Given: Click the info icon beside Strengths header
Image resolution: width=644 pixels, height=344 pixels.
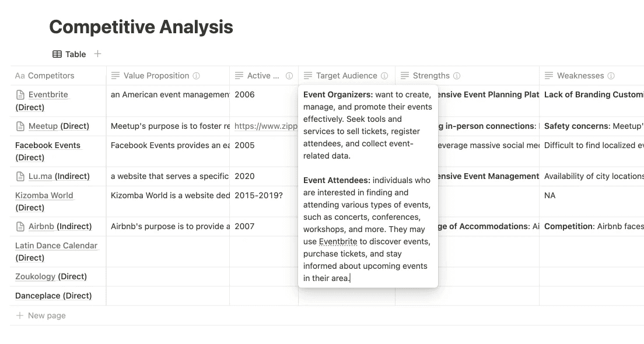Looking at the screenshot, I should coord(457,76).
